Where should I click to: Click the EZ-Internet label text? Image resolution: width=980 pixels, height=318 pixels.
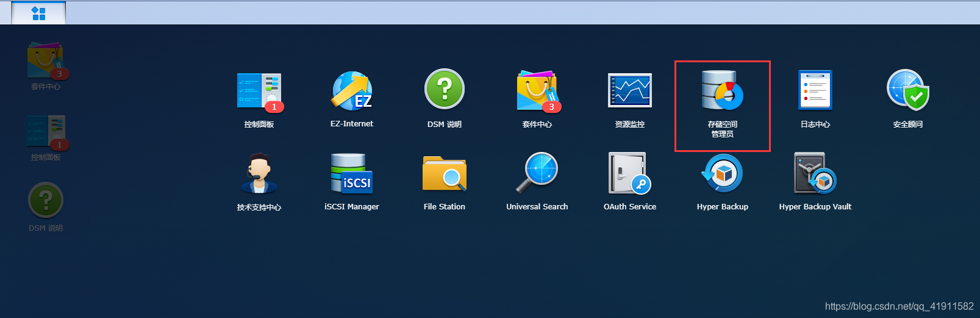point(352,124)
